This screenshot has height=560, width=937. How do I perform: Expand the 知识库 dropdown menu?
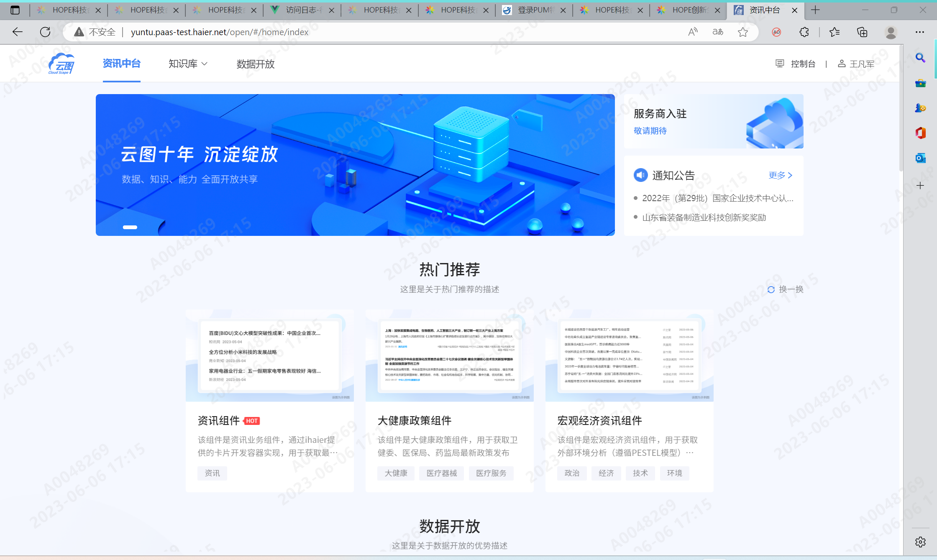click(188, 64)
